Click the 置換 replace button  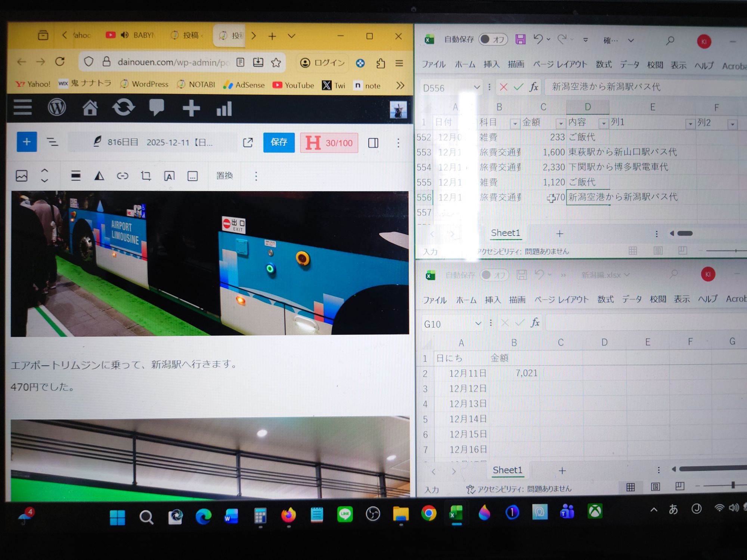point(224,176)
